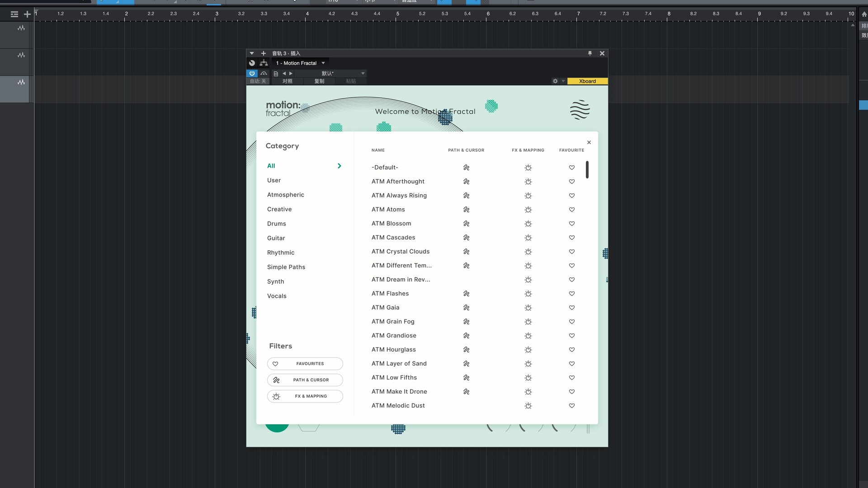Select the Creative category
Screen dimensions: 868x488
(279, 209)
